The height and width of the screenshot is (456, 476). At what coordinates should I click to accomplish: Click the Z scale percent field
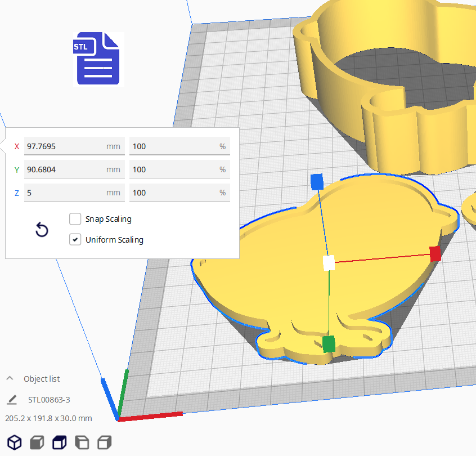click(x=174, y=193)
